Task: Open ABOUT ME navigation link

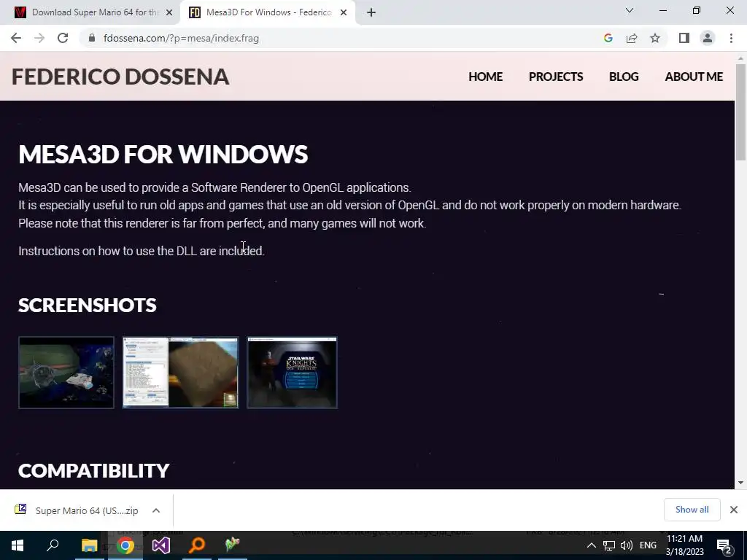Action: [694, 77]
